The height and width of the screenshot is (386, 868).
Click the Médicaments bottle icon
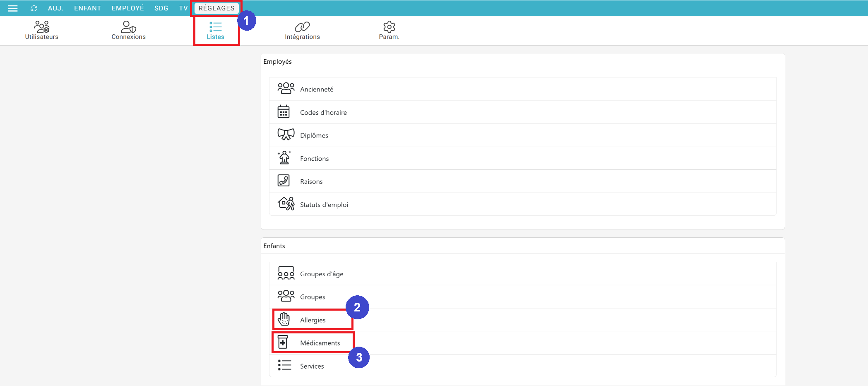pyautogui.click(x=283, y=343)
